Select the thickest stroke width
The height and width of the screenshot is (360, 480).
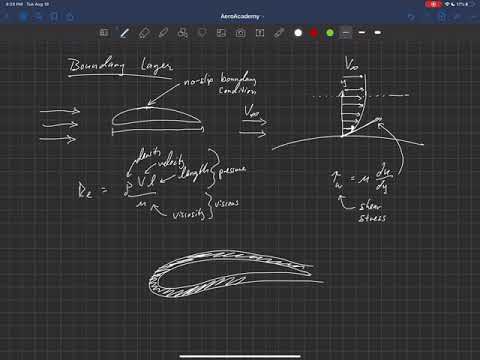(x=378, y=33)
